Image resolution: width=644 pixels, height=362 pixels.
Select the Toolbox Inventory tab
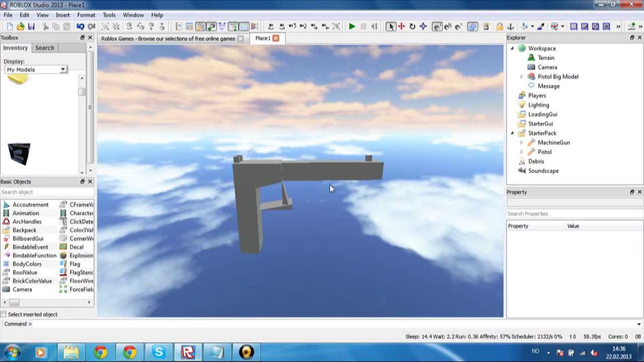coord(16,48)
